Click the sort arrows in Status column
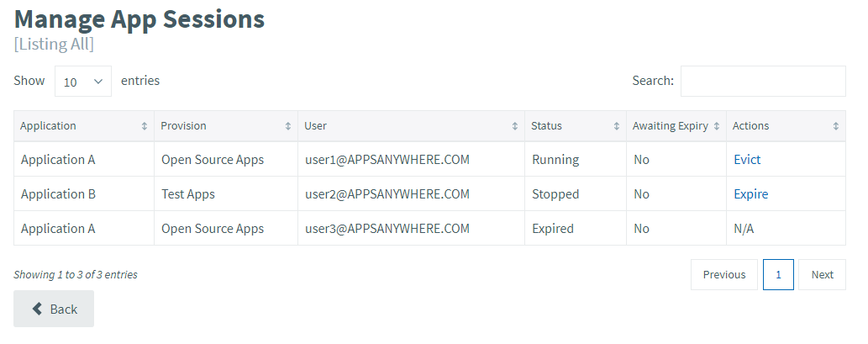The height and width of the screenshot is (344, 868). coord(617,126)
